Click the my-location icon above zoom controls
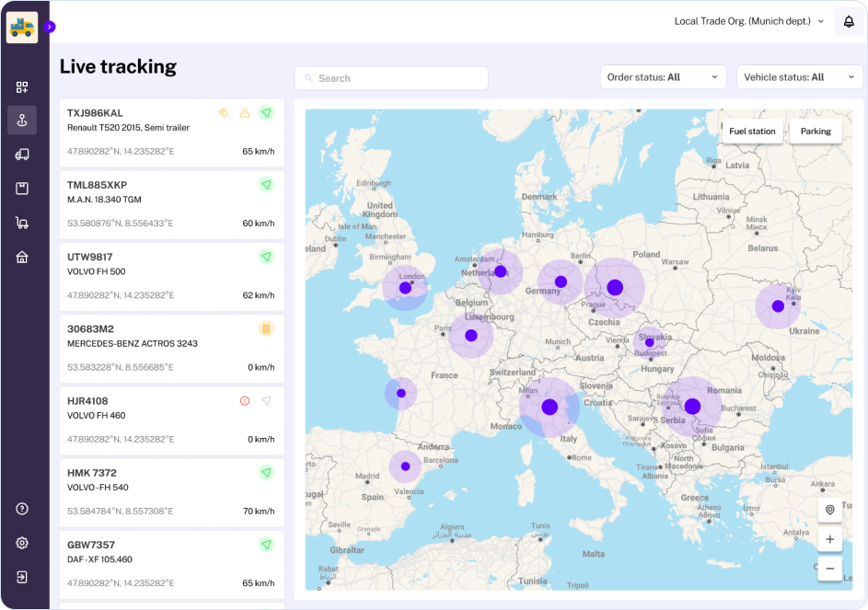 829,510
